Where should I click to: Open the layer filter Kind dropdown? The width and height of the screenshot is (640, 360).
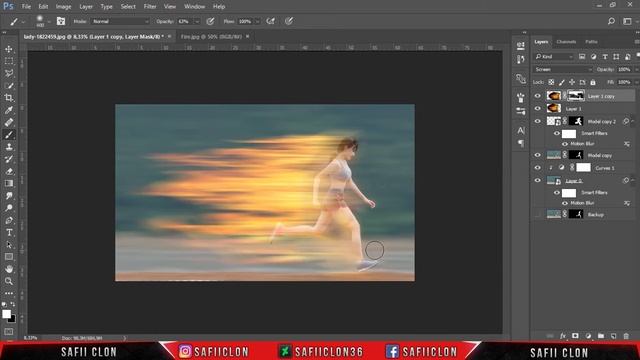(553, 57)
